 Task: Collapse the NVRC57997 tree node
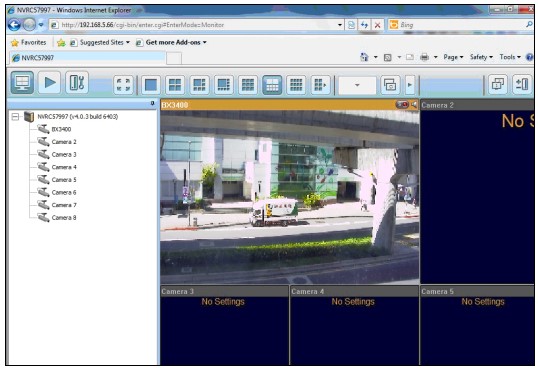point(15,117)
